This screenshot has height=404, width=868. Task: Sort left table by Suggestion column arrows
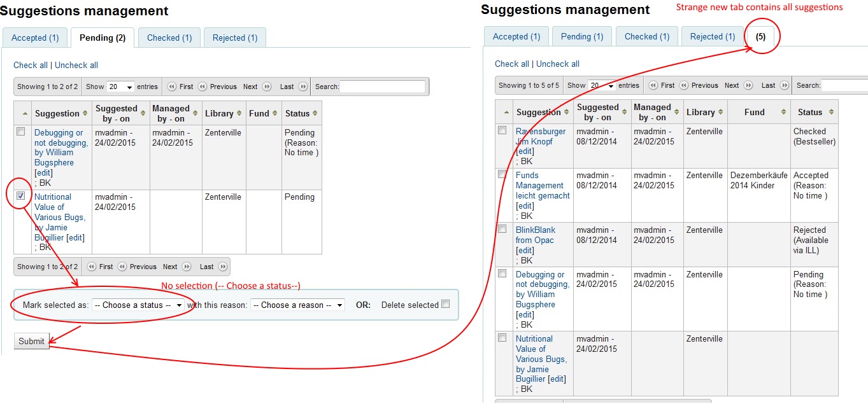[85, 114]
